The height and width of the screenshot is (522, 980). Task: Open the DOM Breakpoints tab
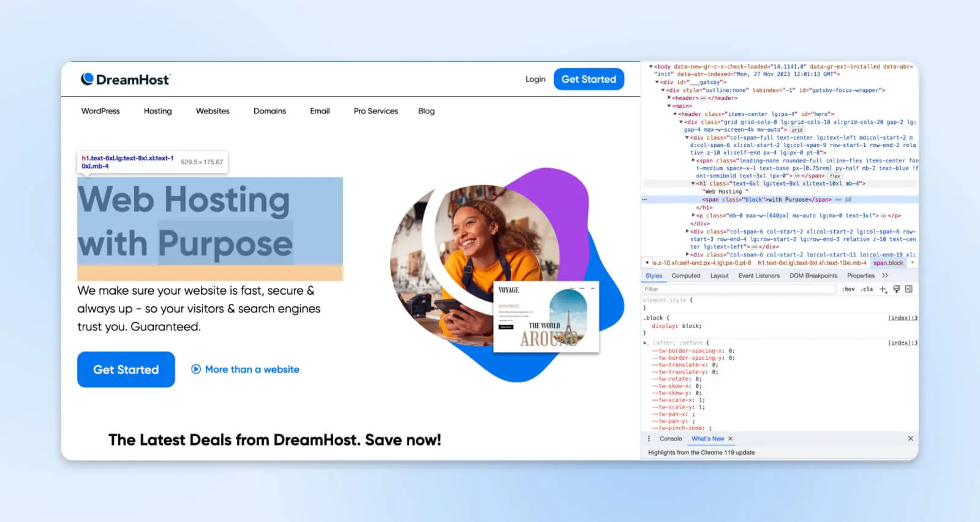813,276
